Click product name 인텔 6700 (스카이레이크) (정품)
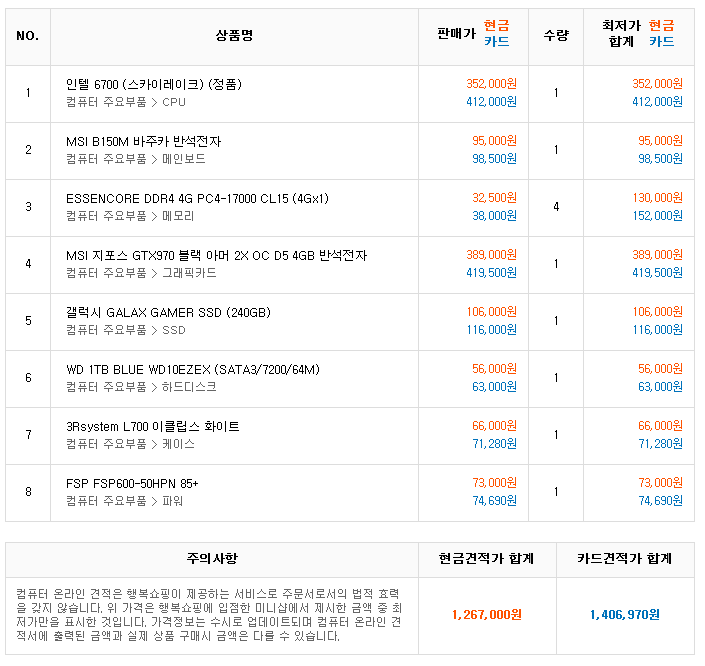705x666 pixels. click(154, 85)
